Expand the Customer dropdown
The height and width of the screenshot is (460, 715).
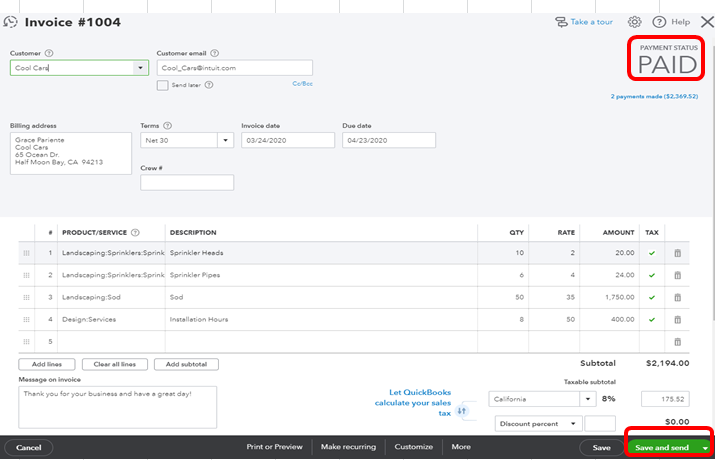(x=140, y=68)
